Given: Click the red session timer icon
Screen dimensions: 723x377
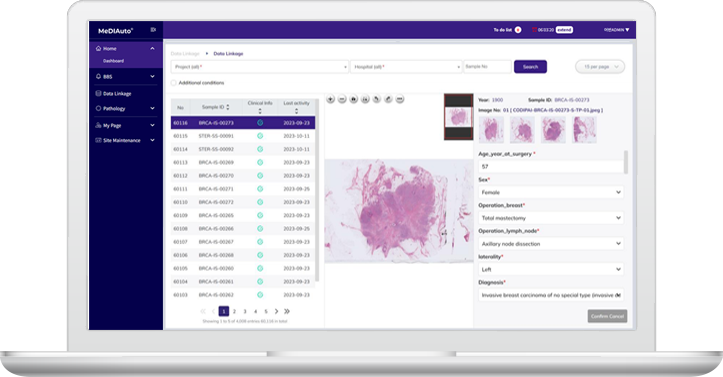Looking at the screenshot, I should pos(534,30).
